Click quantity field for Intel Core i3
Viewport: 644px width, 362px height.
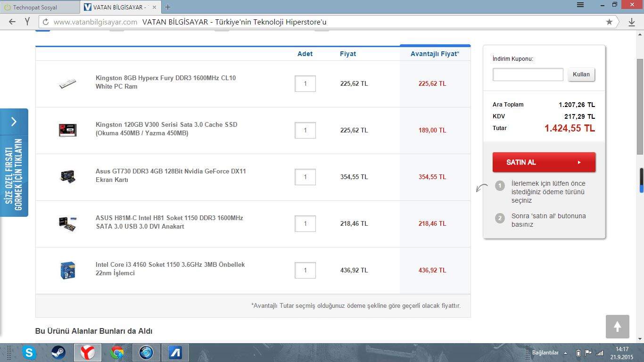(305, 270)
